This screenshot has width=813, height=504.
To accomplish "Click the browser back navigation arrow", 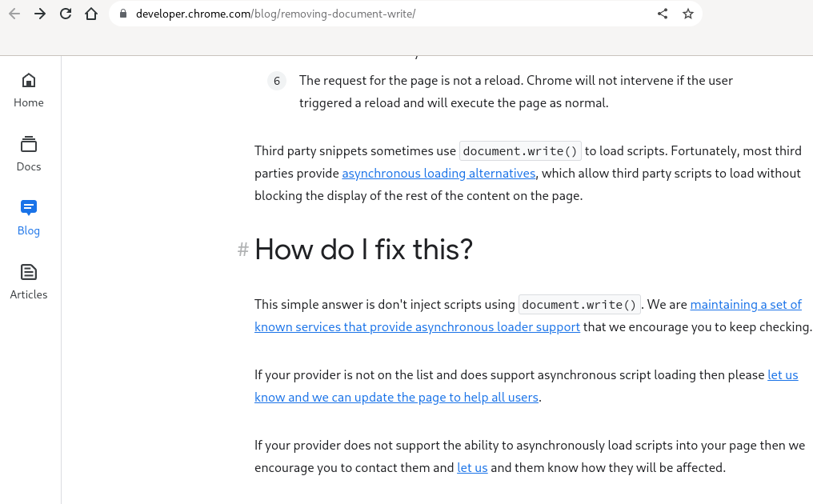I will click(14, 13).
